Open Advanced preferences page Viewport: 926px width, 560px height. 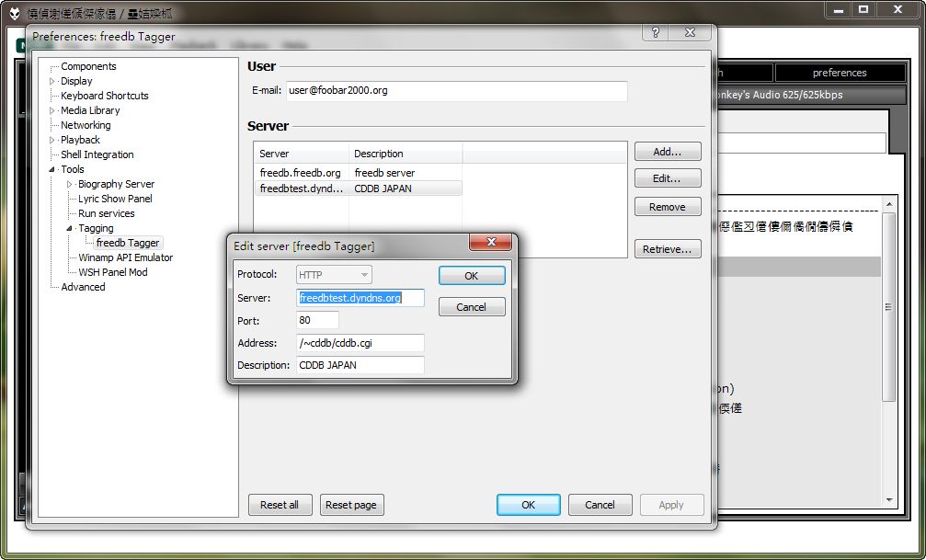tap(84, 287)
